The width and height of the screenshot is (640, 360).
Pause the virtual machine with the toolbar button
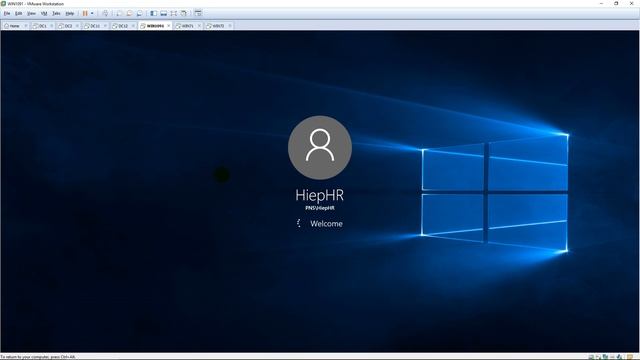85,13
